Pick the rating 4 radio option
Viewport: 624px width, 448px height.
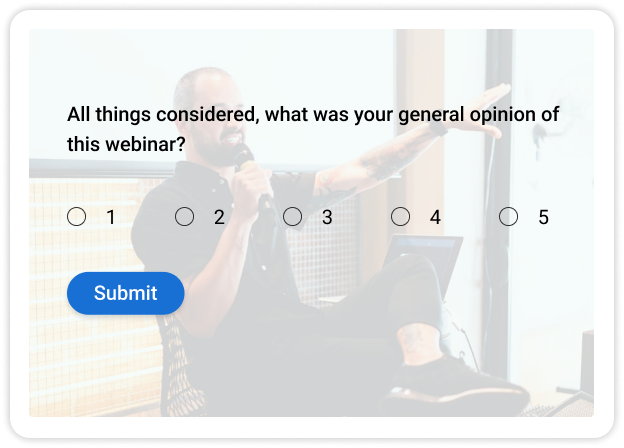pos(401,216)
